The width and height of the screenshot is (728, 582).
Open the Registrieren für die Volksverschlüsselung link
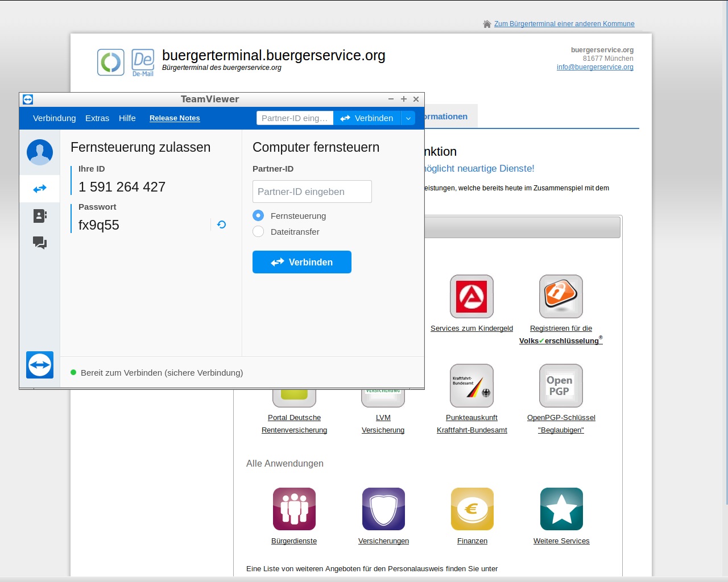(x=561, y=335)
